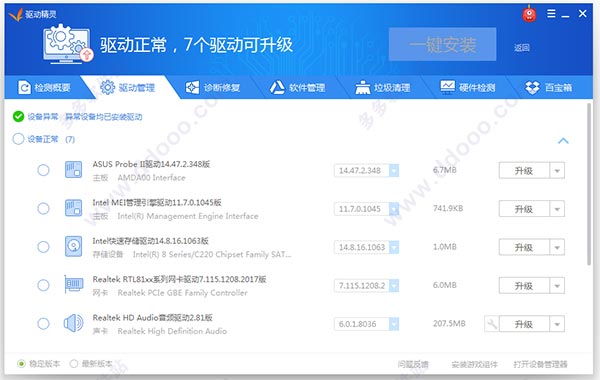Viewport: 600px width, 380px height.
Task: Click the green check 设备异常 status icon
Action: 18,116
